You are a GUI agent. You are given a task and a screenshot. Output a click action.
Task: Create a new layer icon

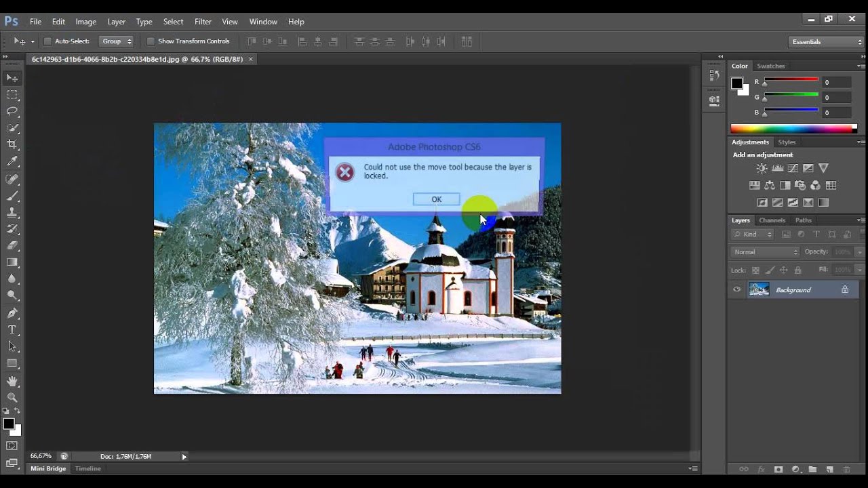(829, 469)
